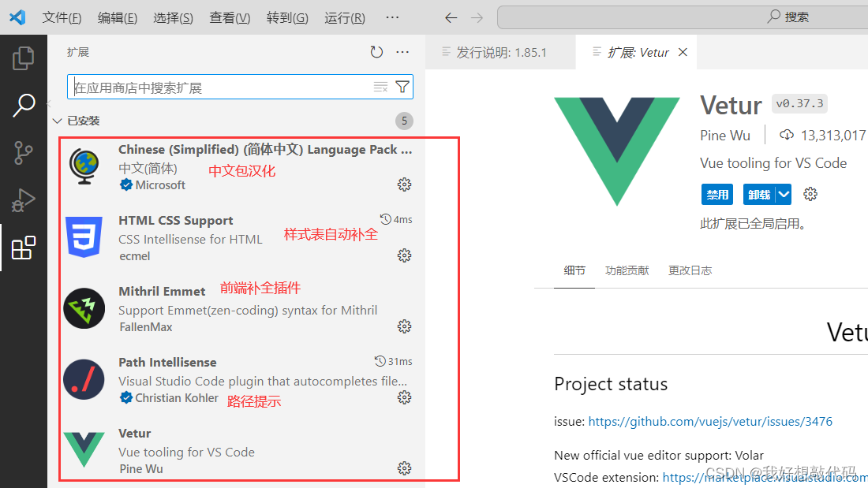
Task: Open the Search view in activity bar
Action: point(23,105)
